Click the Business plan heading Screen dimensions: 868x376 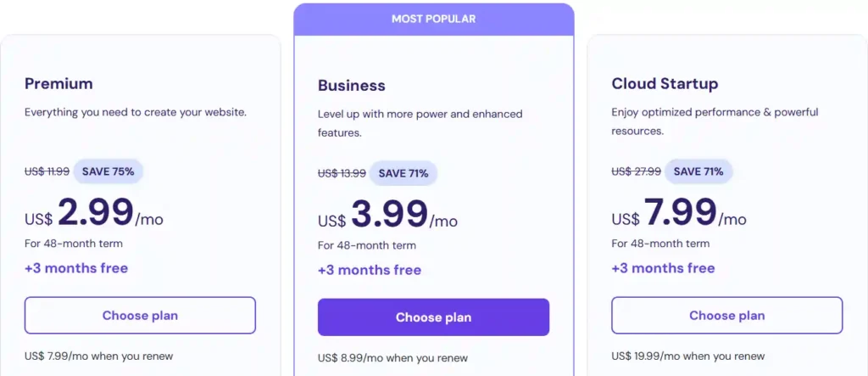pos(351,86)
